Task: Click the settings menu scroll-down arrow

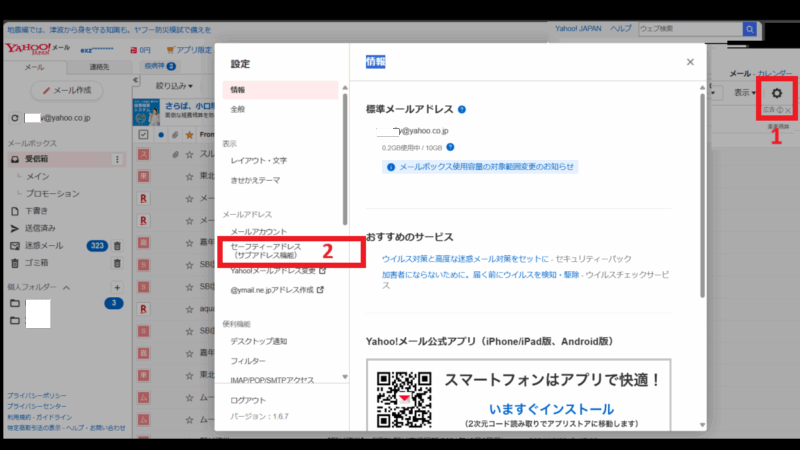Action: 345,377
